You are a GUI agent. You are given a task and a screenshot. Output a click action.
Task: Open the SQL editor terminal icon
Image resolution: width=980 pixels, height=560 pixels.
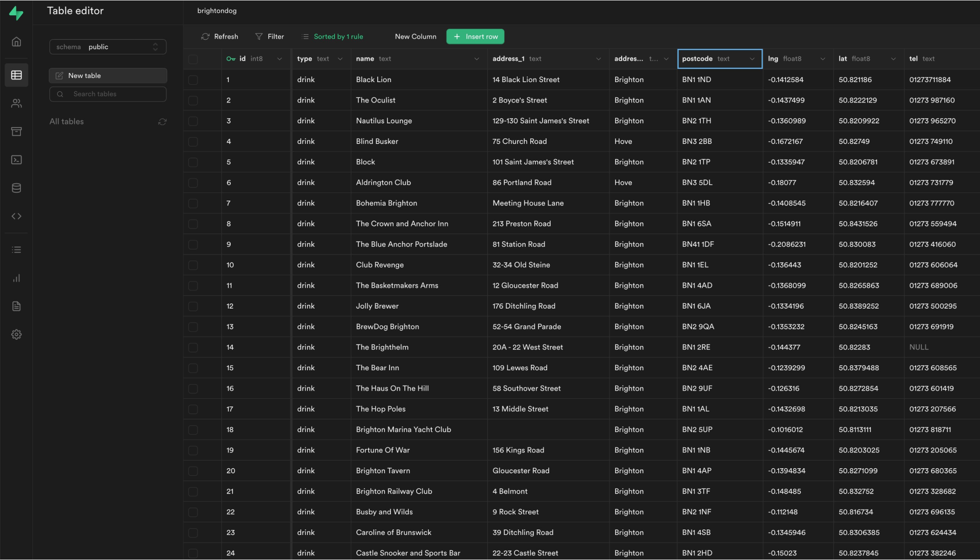tap(16, 160)
